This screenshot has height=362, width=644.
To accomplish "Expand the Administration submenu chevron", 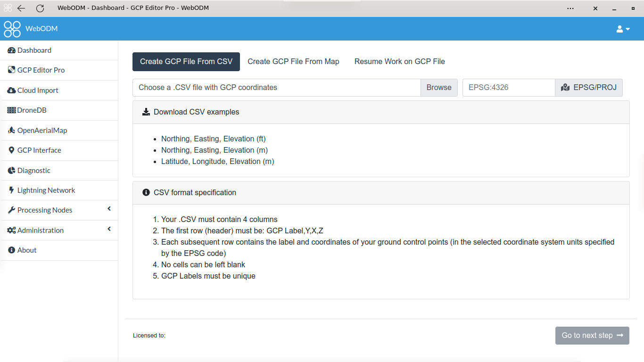I will click(x=109, y=229).
